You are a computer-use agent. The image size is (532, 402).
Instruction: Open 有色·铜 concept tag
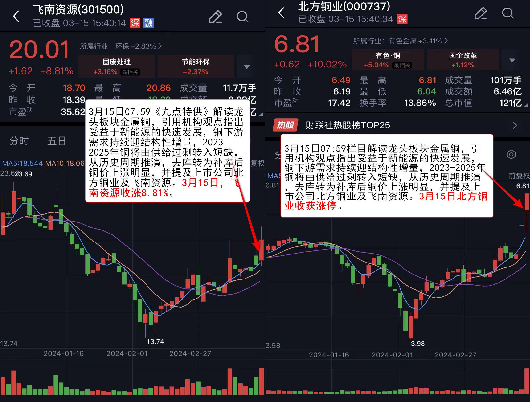388,60
